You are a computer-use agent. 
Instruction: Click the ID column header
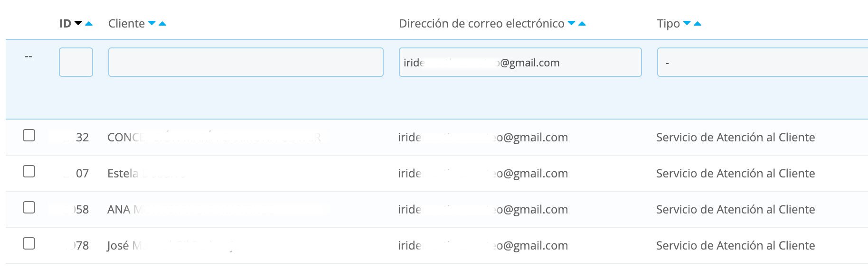point(66,23)
